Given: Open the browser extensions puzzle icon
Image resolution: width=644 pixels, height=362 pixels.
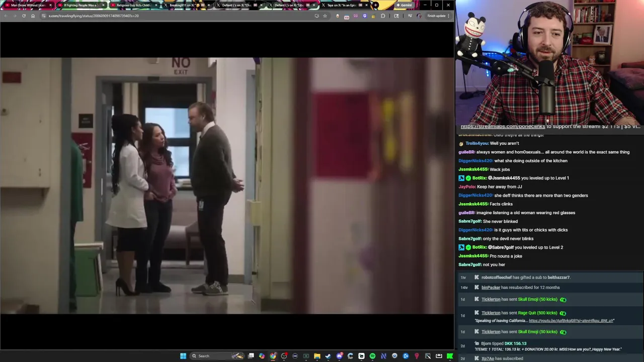Looking at the screenshot, I should [x=383, y=16].
